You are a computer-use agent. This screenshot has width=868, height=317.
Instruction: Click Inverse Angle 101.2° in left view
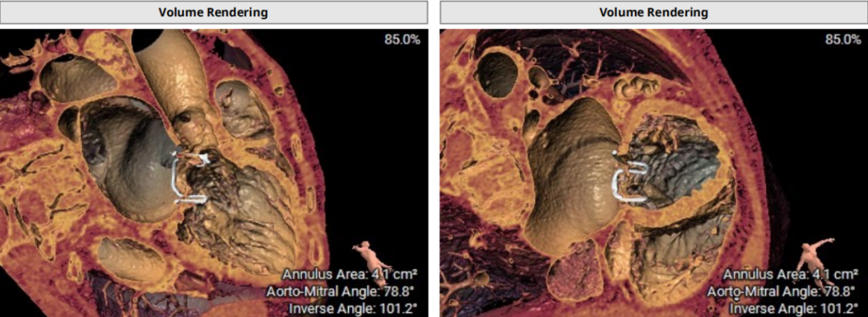tap(349, 308)
